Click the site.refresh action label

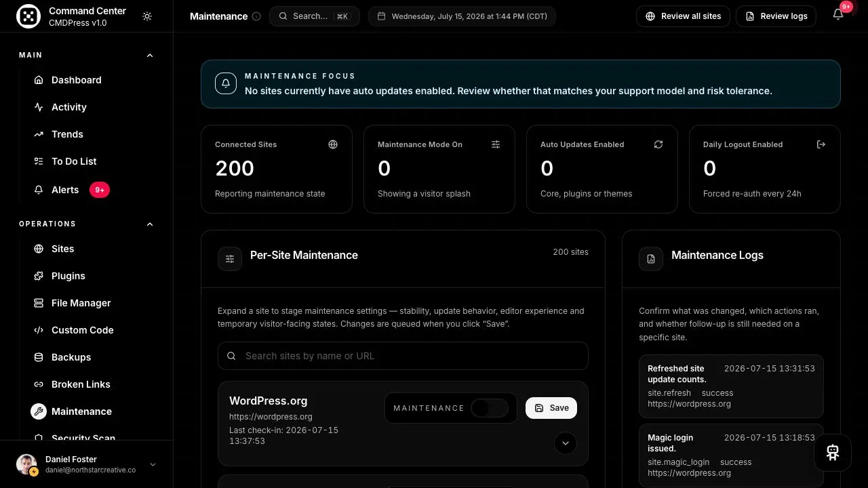pyautogui.click(x=669, y=393)
